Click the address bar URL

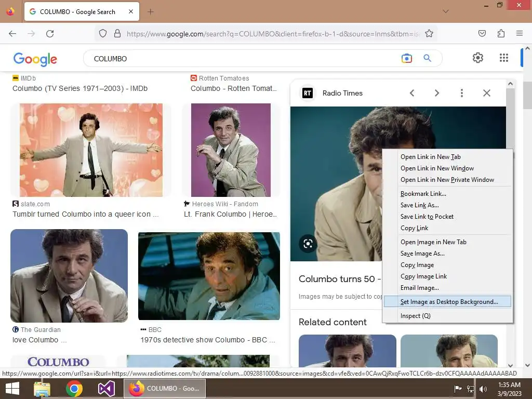point(273,34)
